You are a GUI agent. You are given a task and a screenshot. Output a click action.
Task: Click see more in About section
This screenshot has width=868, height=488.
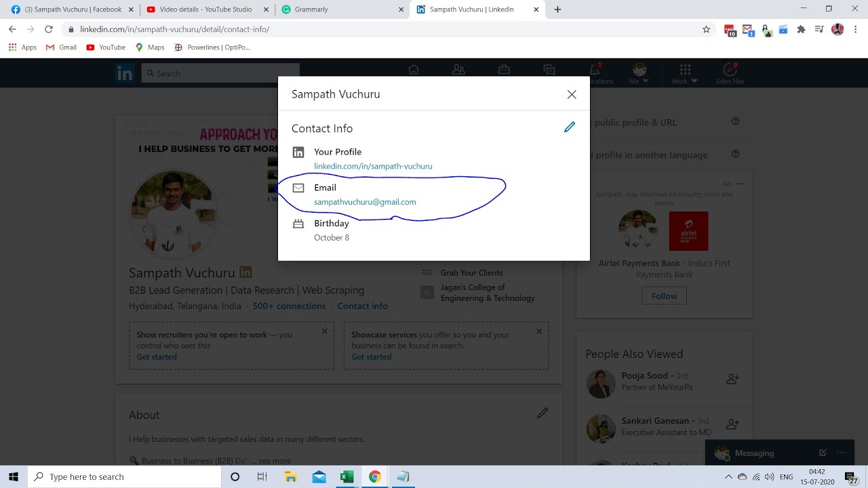275,461
